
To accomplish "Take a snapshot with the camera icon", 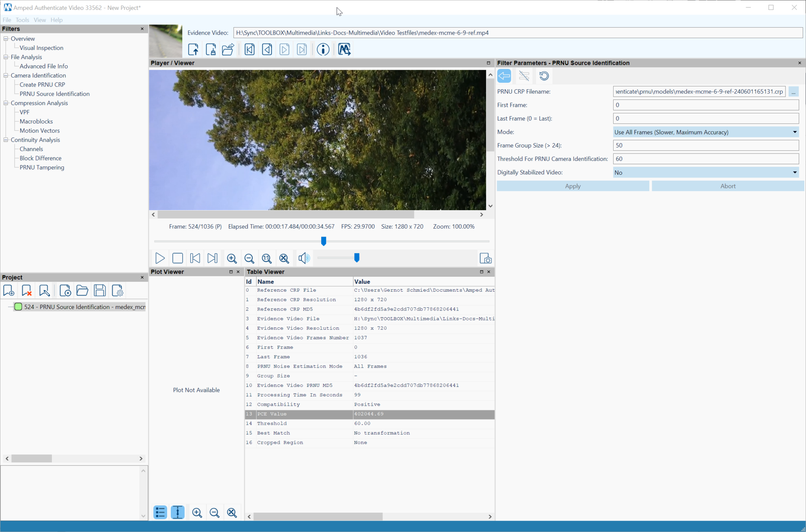I will tap(486, 259).
